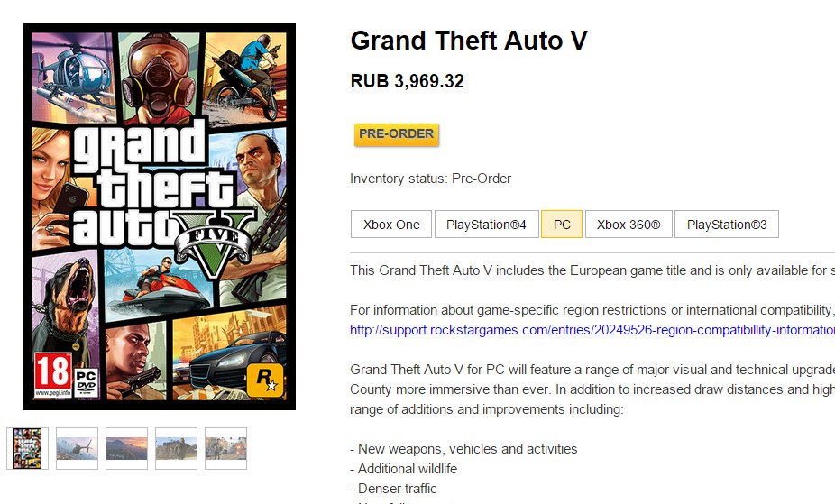Click the barking dog panel on cover
835x504 pixels.
pos(65,306)
